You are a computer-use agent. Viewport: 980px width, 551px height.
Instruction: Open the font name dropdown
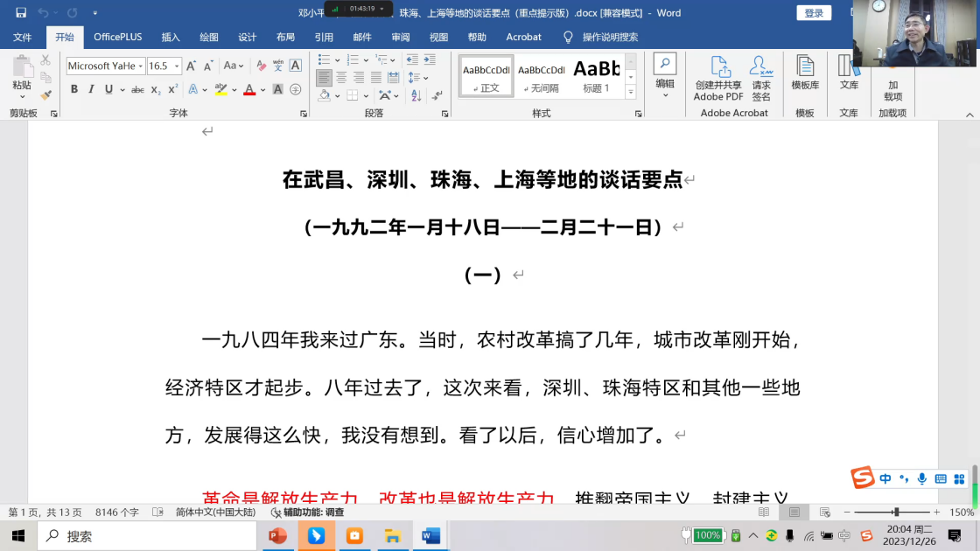click(x=140, y=66)
